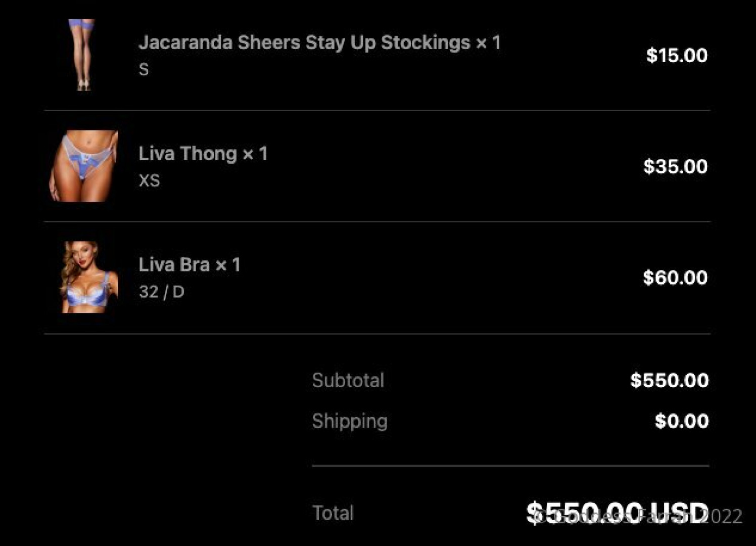Click the Total label
The width and height of the screenshot is (756, 546).
coord(333,513)
